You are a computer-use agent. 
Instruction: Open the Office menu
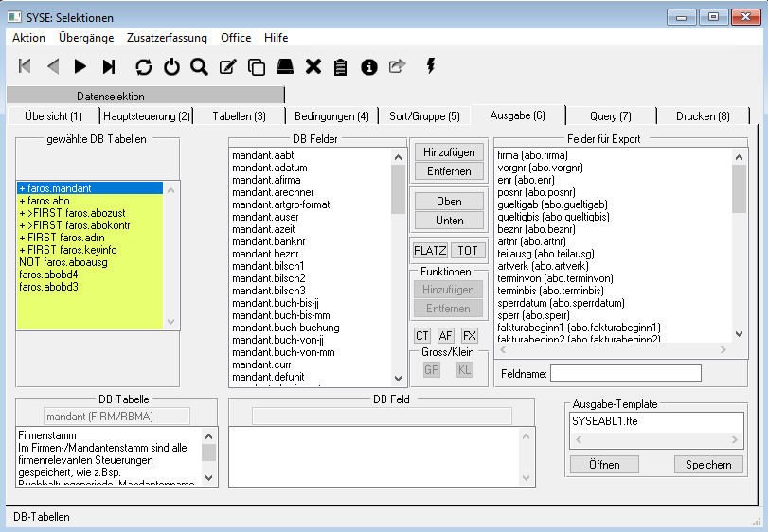pyautogui.click(x=236, y=38)
